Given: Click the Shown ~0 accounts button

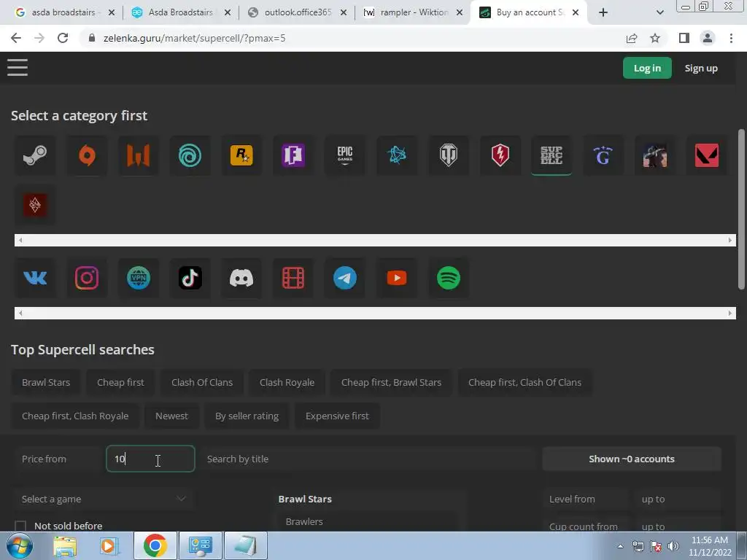Looking at the screenshot, I should pyautogui.click(x=632, y=459).
